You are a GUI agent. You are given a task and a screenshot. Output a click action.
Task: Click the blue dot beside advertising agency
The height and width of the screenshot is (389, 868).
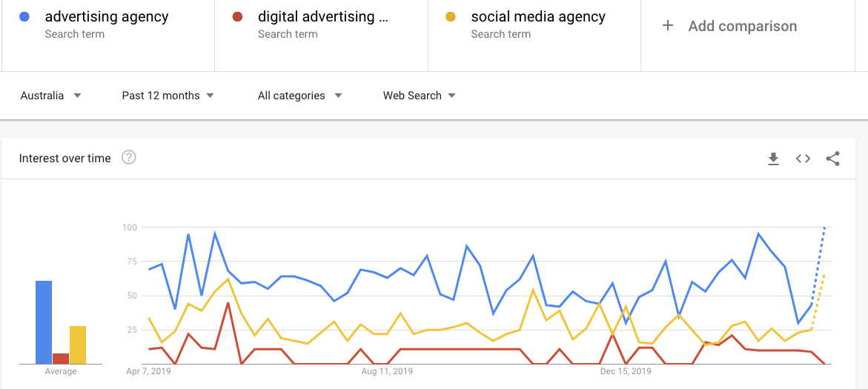click(24, 16)
